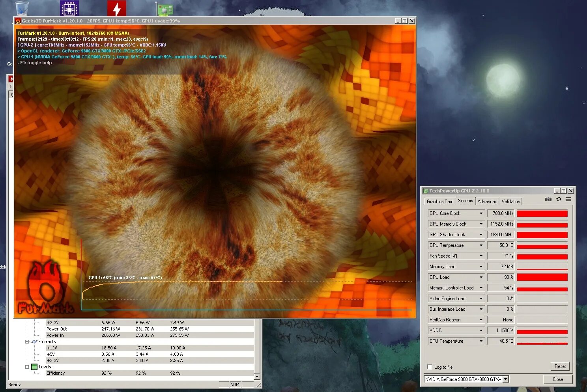587x392 pixels.
Task: Open the Fan Speed (%) sensor dropdown
Action: [x=481, y=256]
